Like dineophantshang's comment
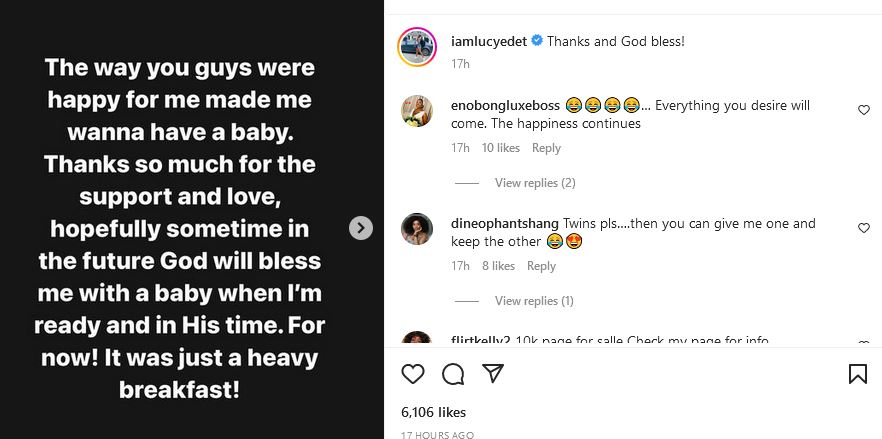 point(864,228)
